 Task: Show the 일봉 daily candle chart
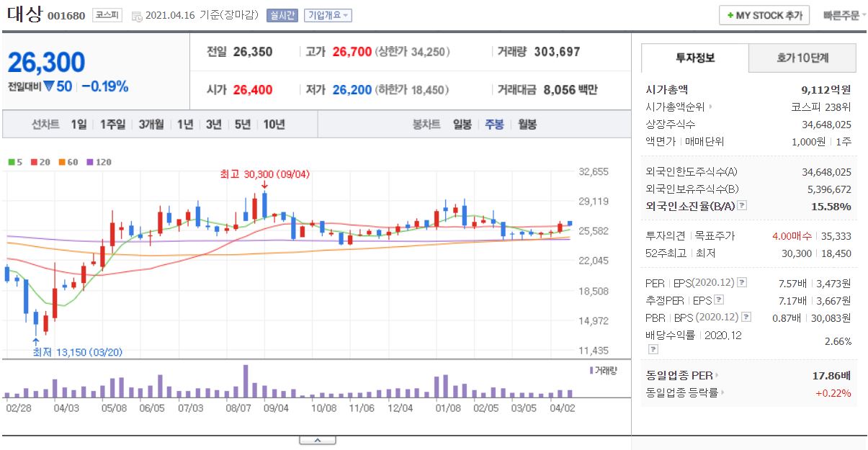[x=462, y=125]
